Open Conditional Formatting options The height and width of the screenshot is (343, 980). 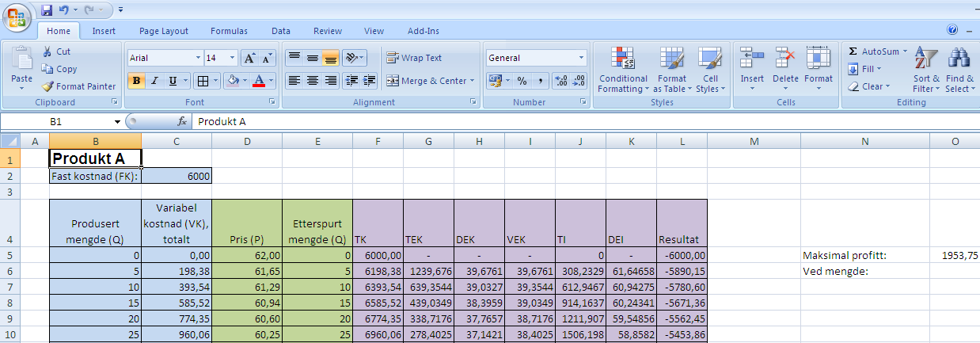pyautogui.click(x=623, y=70)
